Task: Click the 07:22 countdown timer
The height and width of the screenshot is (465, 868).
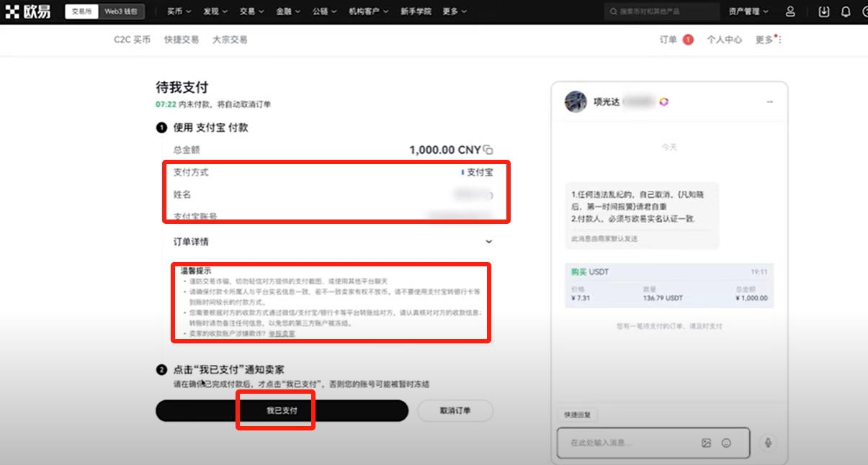Action: 166,104
